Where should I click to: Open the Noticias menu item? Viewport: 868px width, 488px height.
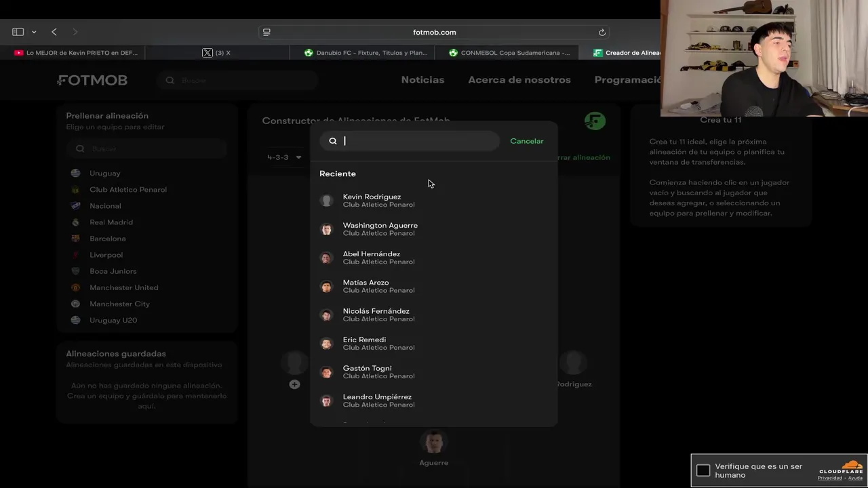tap(422, 80)
